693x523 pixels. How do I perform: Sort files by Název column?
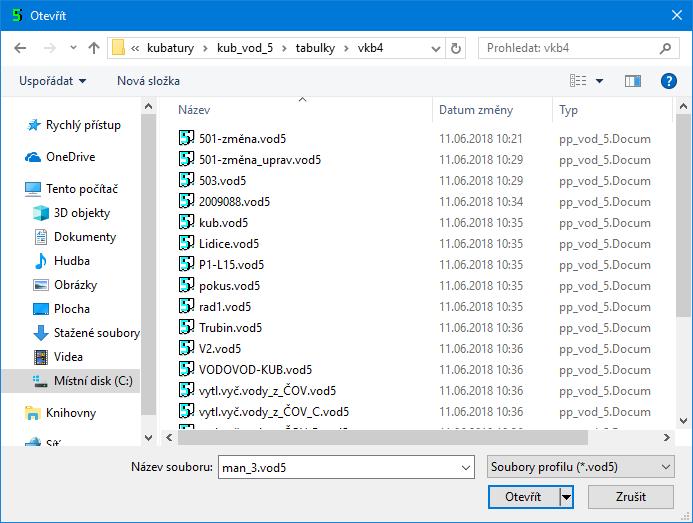[x=194, y=110]
